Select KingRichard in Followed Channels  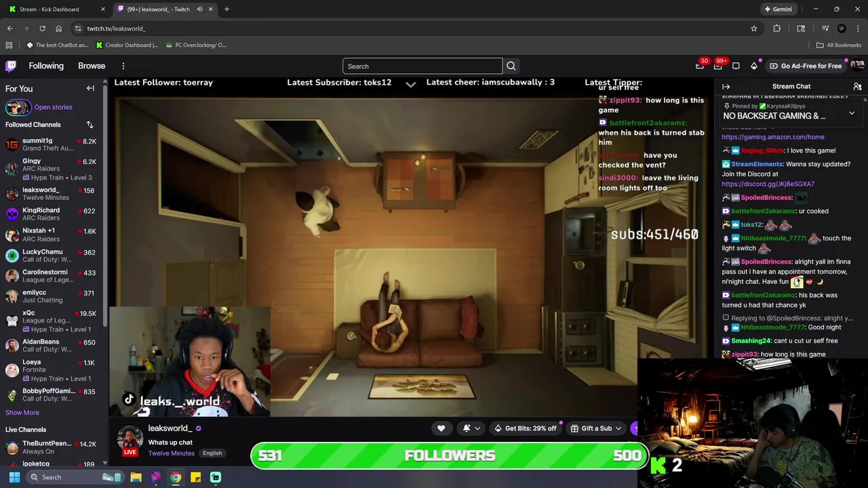[52, 213]
